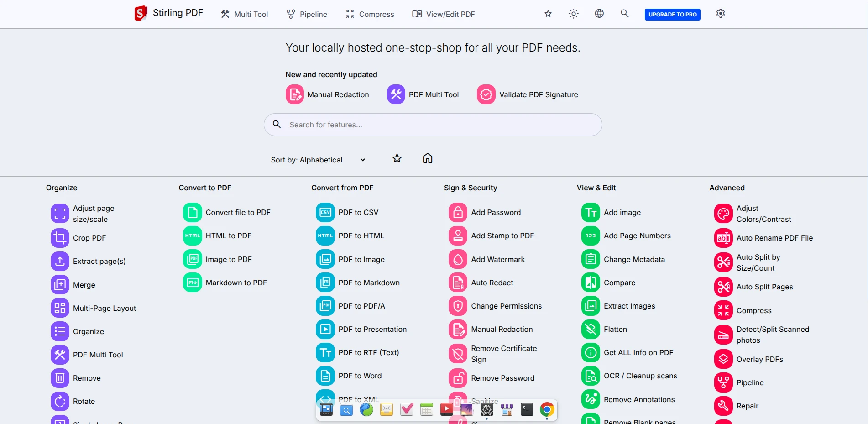Image resolution: width=868 pixels, height=424 pixels.
Task: Select the Flatten tool icon
Action: tap(591, 329)
